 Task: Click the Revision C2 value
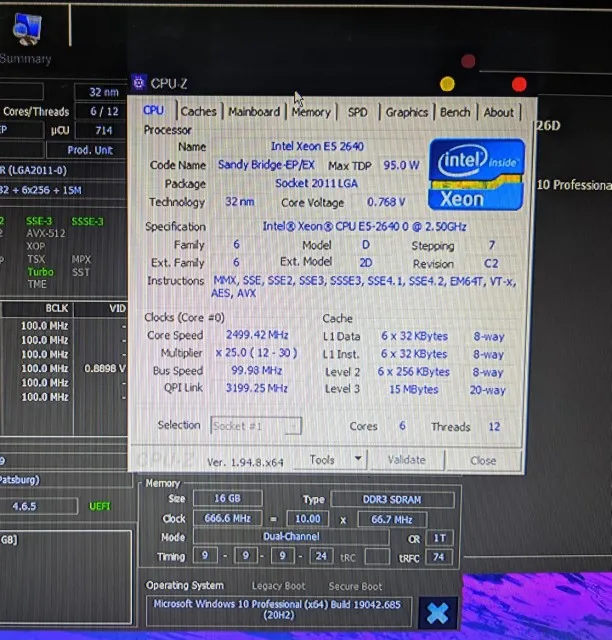click(491, 263)
